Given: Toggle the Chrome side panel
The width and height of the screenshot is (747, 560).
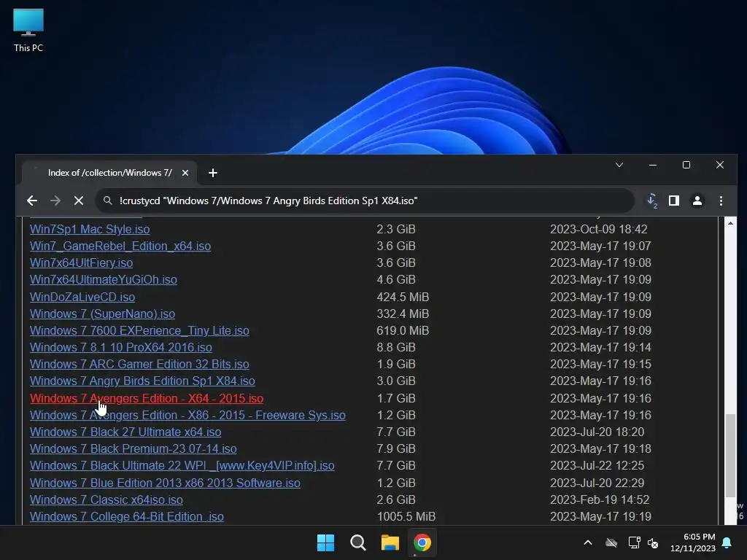Looking at the screenshot, I should [673, 201].
